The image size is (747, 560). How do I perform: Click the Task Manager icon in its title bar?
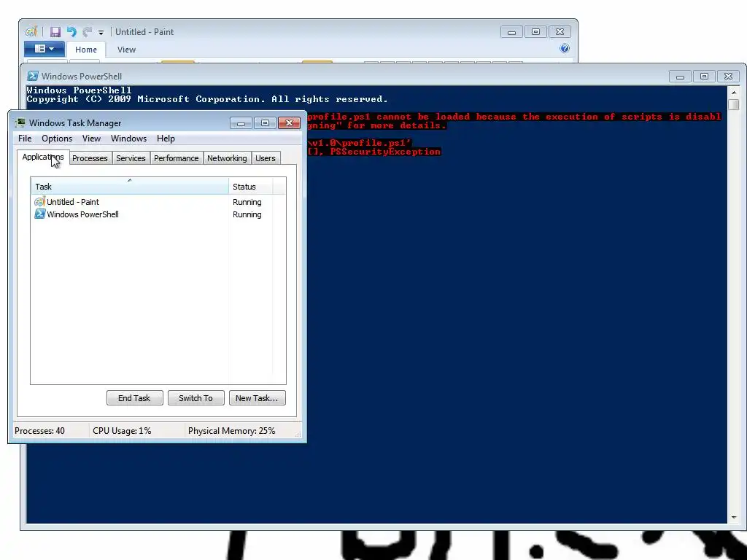coord(20,122)
